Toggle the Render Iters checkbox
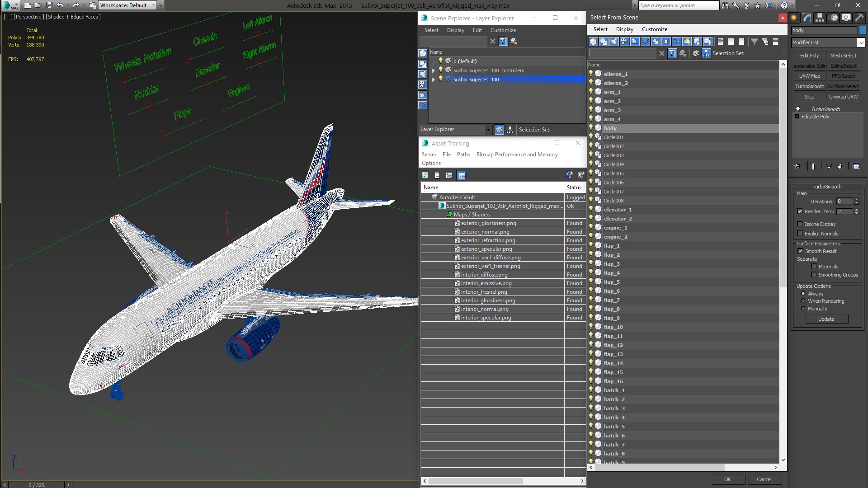The height and width of the screenshot is (488, 868). point(800,211)
